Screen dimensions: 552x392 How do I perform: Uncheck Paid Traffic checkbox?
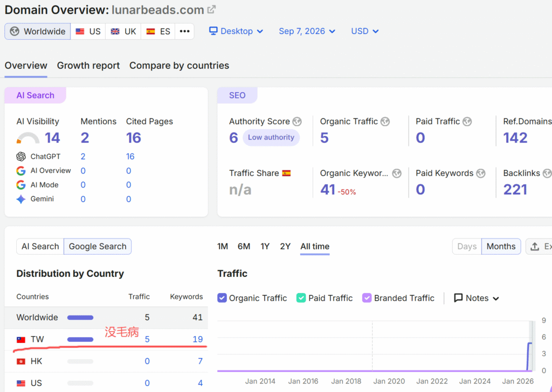301,298
